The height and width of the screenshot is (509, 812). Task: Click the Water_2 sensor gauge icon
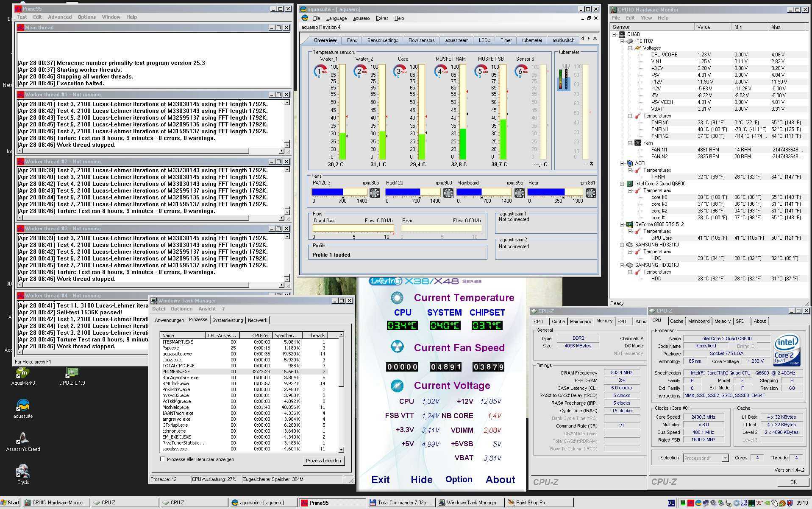pos(360,71)
